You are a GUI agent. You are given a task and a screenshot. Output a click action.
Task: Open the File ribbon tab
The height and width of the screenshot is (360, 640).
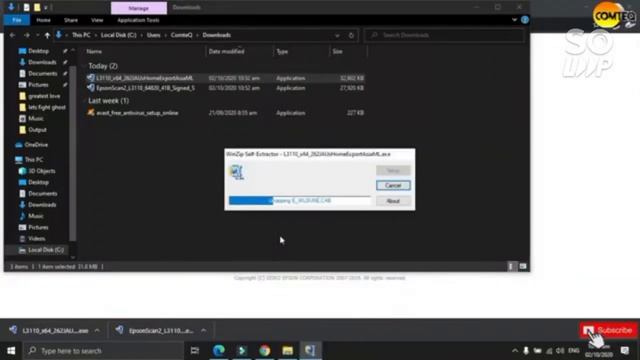[x=17, y=20]
